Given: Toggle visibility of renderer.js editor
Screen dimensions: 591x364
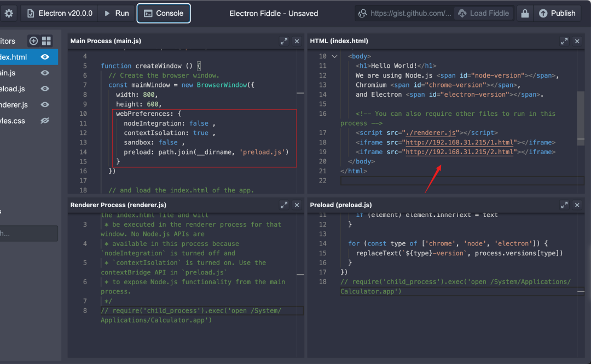Looking at the screenshot, I should [45, 104].
